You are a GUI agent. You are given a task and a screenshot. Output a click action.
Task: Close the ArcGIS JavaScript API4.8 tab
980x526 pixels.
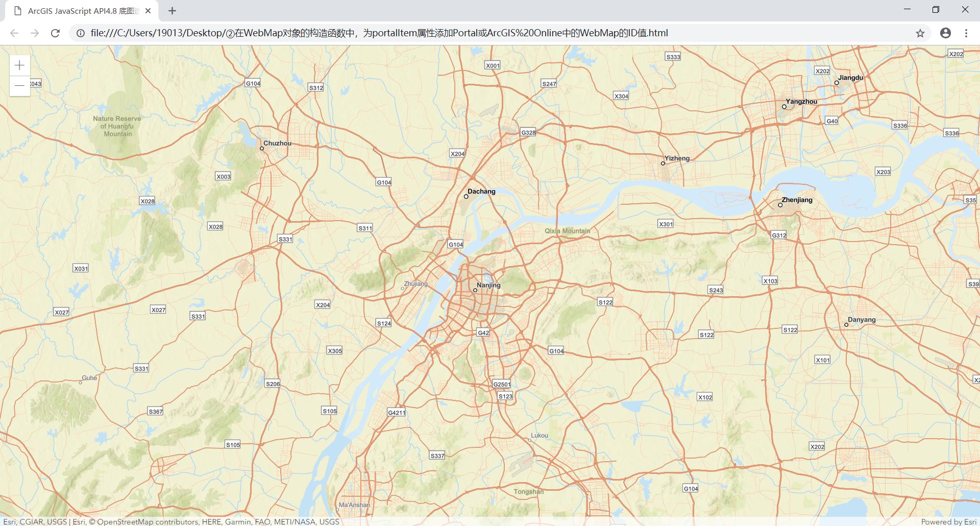pos(148,11)
